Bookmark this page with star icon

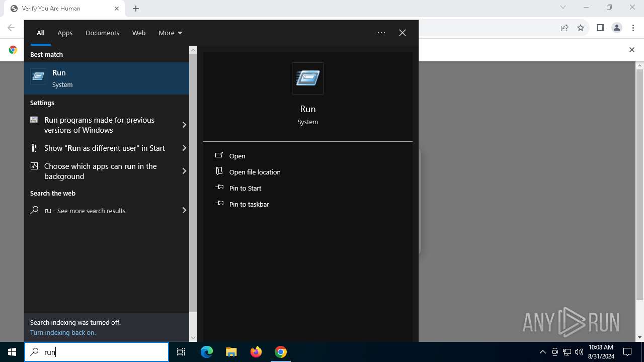pyautogui.click(x=581, y=28)
